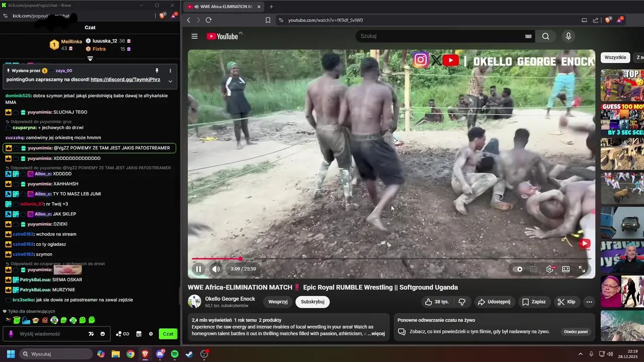This screenshot has height=362, width=644.
Task: Open Steam from the taskbar
Action: [x=189, y=354]
